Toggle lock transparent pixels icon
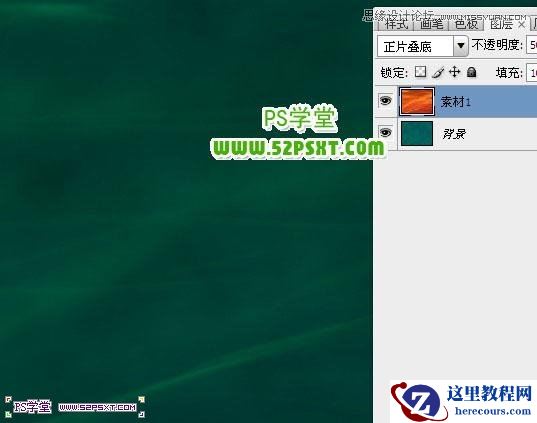Image resolution: width=537 pixels, height=423 pixels. [420, 72]
